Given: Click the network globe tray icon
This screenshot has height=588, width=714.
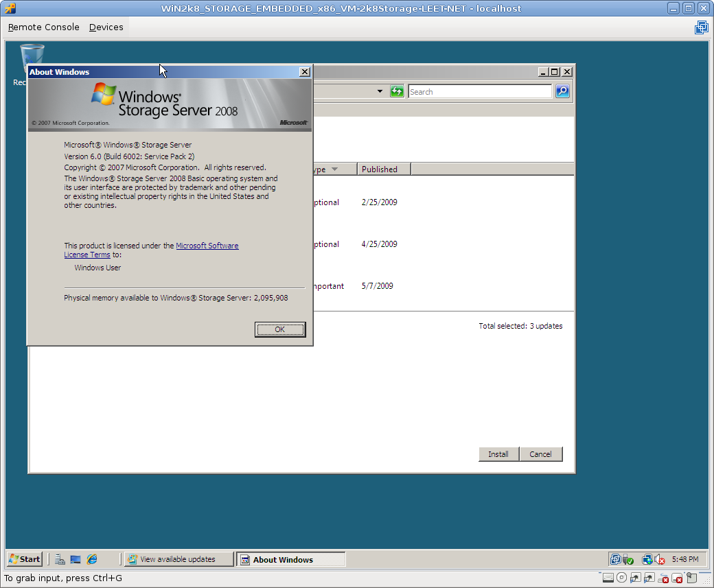Looking at the screenshot, I should click(647, 559).
